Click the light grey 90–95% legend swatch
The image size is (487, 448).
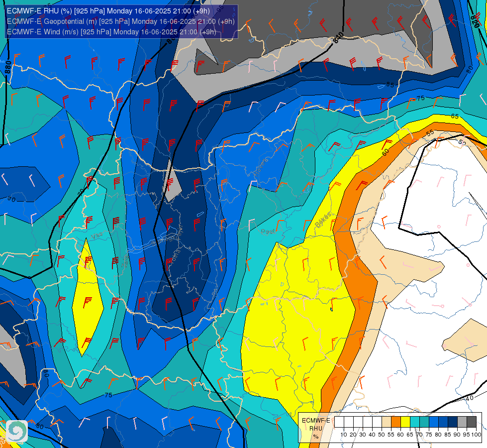click(462, 422)
